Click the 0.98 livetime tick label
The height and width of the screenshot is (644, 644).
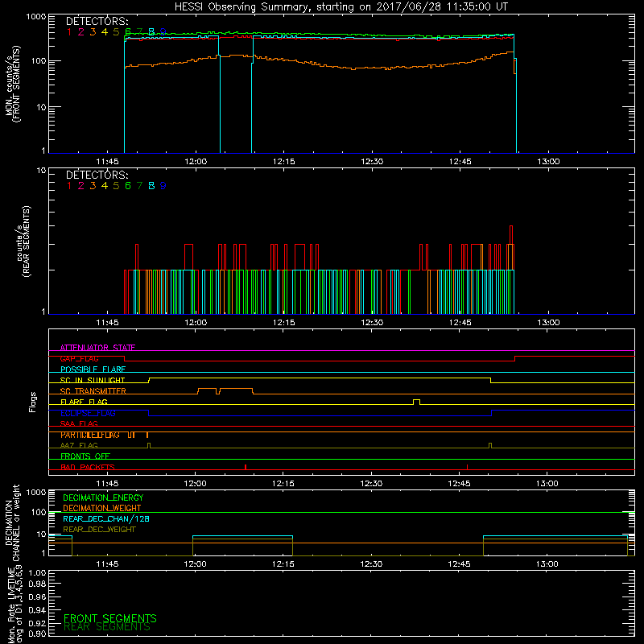(37, 584)
